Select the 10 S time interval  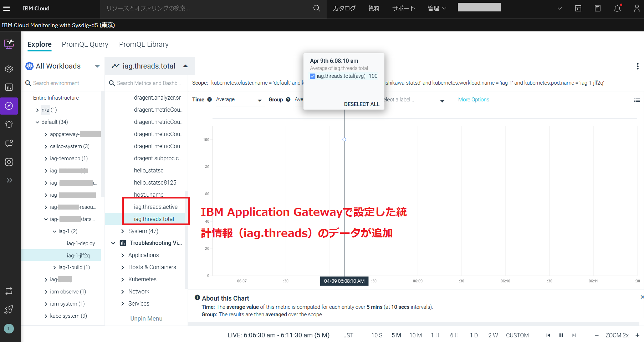[x=377, y=335]
